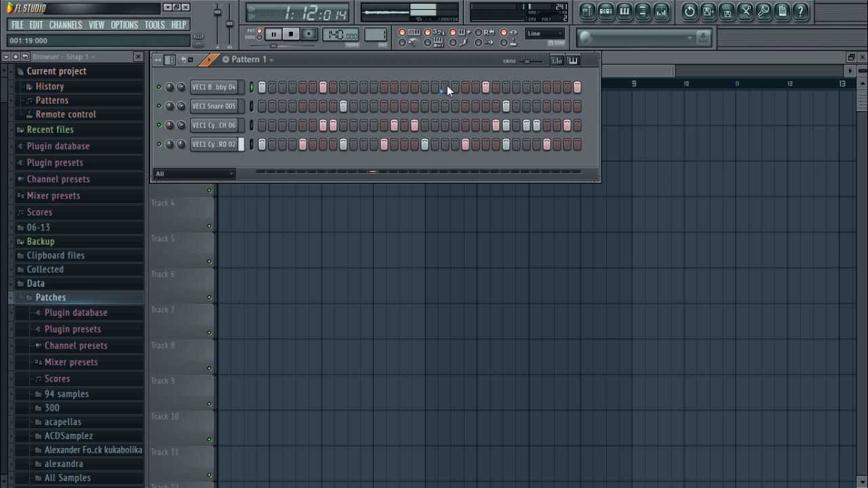
Task: Click the tempo display field
Action: 341,35
